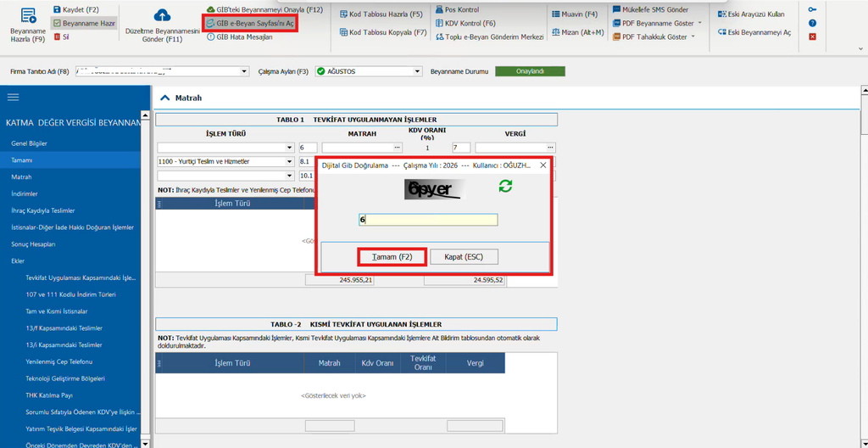
Task: Open THK Katılma Payı item
Action: pyautogui.click(x=49, y=395)
